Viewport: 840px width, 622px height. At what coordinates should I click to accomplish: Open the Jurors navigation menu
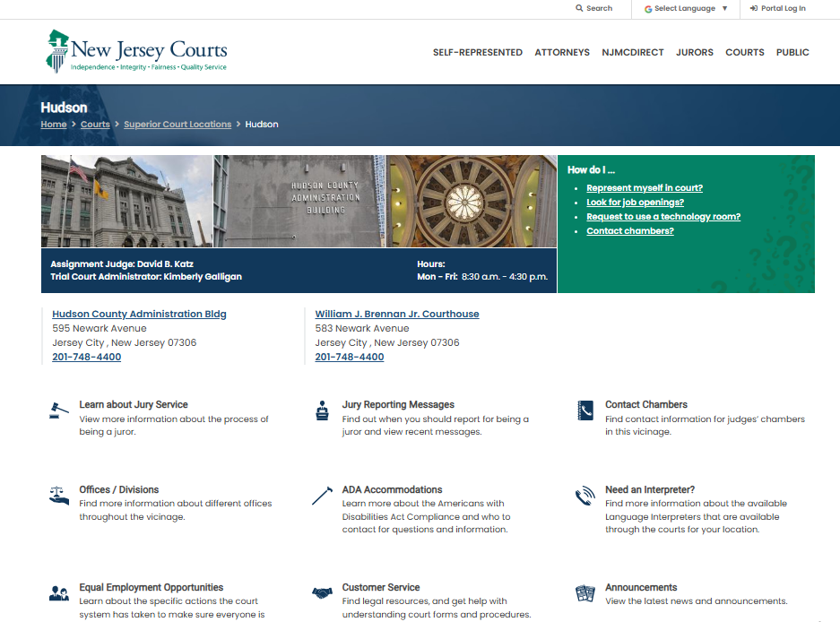click(x=695, y=53)
